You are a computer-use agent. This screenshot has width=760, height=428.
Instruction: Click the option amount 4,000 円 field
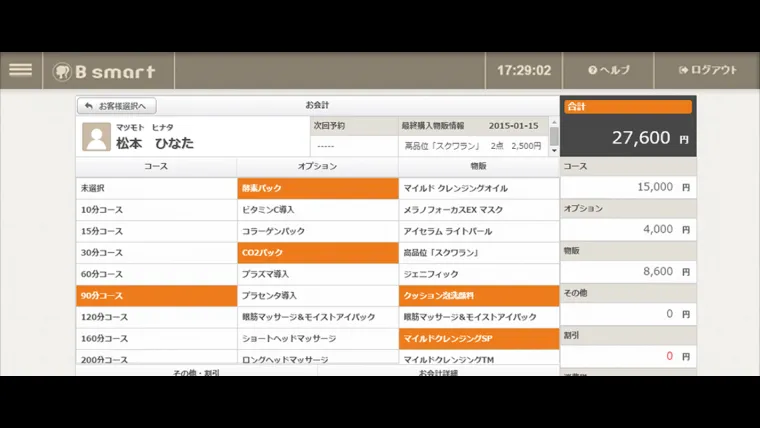[x=628, y=229]
